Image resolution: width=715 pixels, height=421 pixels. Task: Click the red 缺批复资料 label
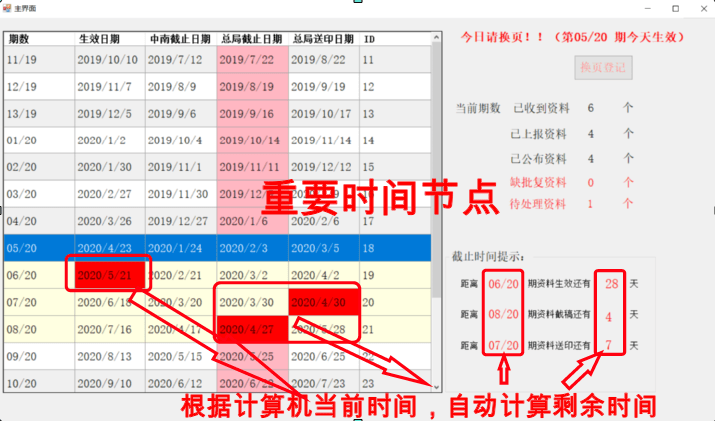coord(538,182)
